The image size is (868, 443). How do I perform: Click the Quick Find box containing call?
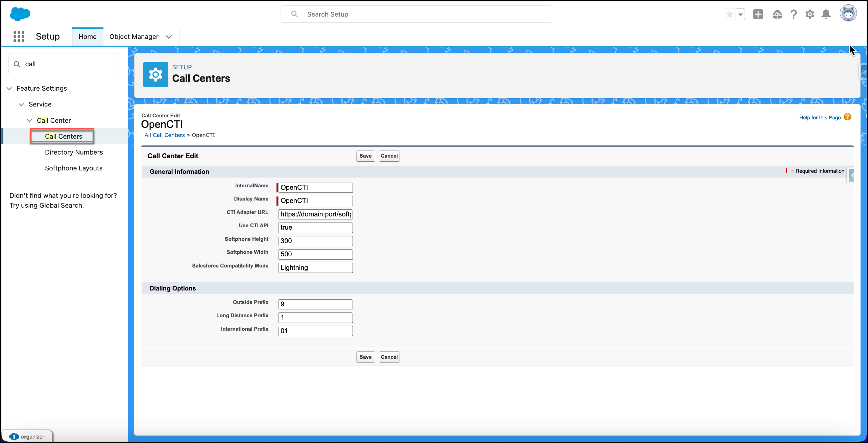(64, 64)
